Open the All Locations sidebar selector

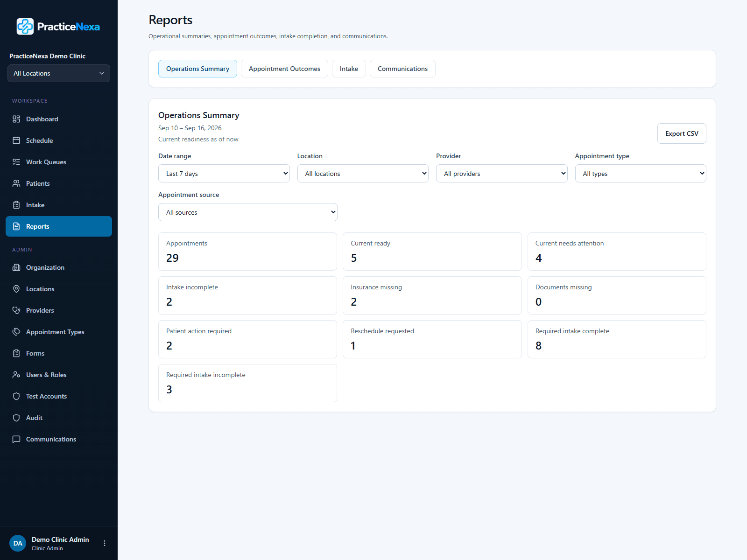click(59, 73)
